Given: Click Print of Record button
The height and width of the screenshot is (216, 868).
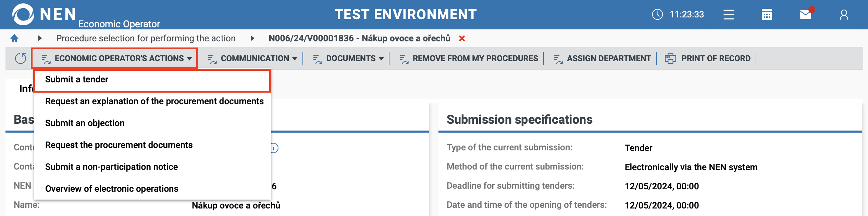Looking at the screenshot, I should tap(708, 58).
